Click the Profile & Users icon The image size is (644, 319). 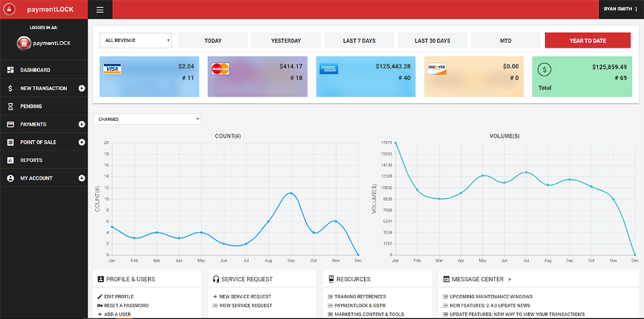101,279
